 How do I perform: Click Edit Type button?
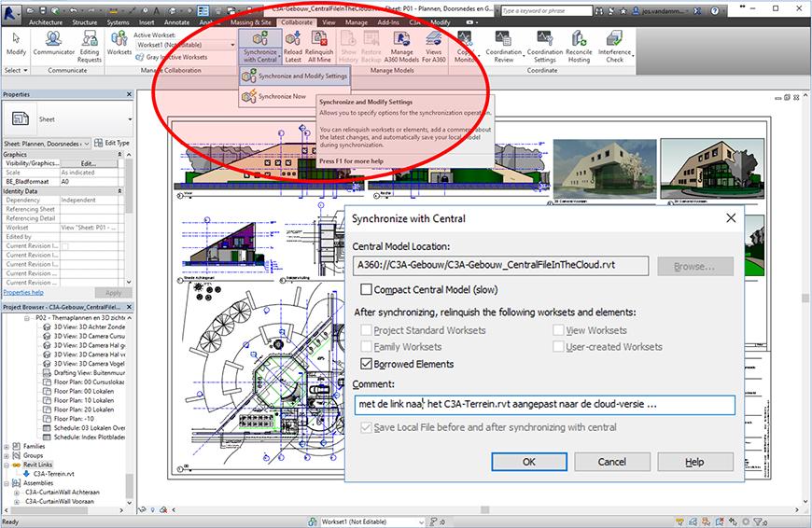[x=112, y=143]
